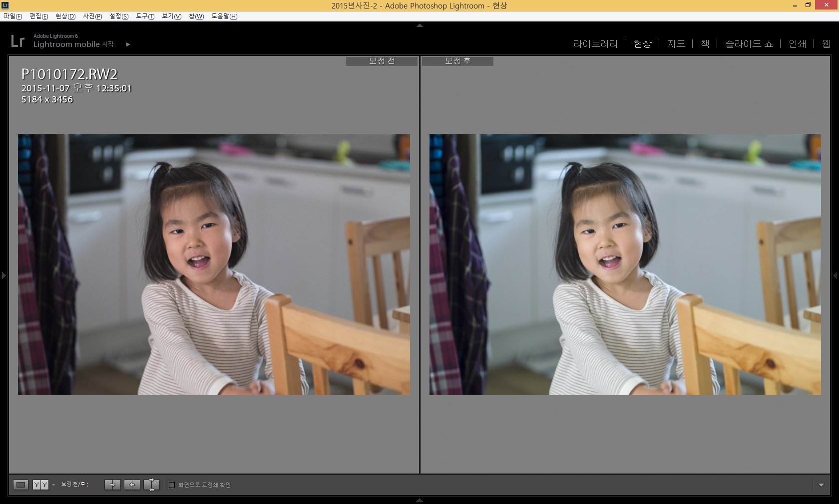Copy After settings to Before arrow

(x=132, y=485)
